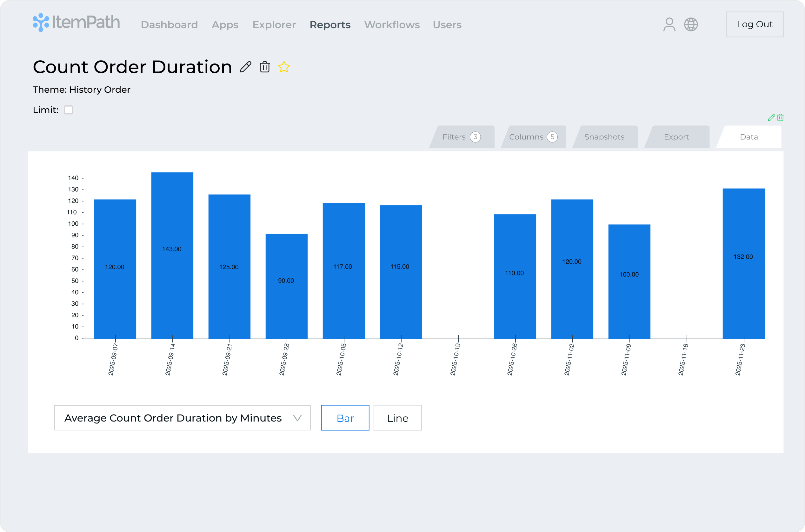Go to Dashboard in navigation
This screenshot has height=532, width=805.
pyautogui.click(x=169, y=25)
